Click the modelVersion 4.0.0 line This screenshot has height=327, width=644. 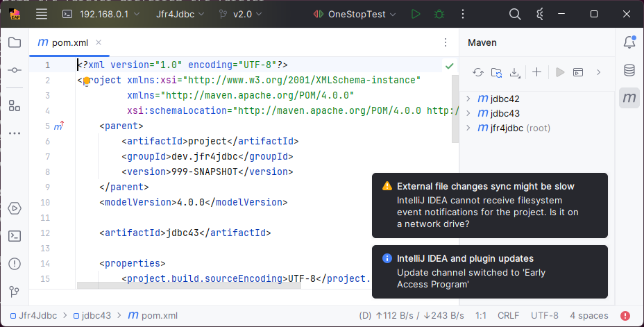click(193, 203)
